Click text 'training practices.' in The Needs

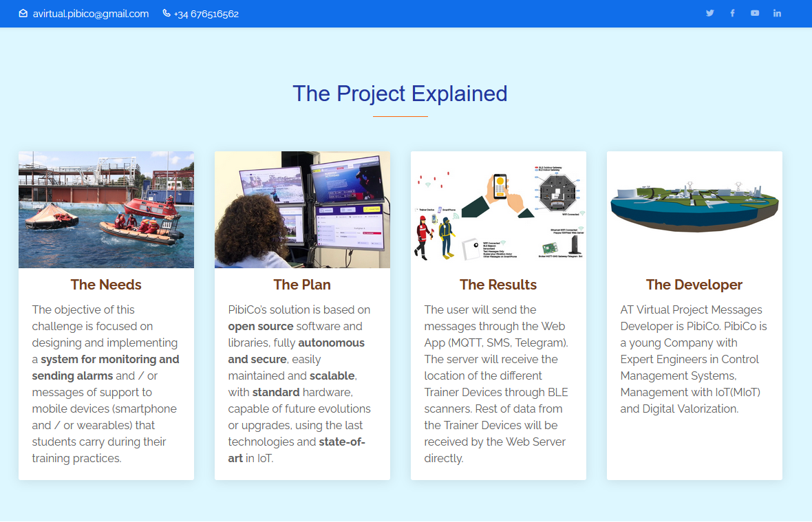coord(76,458)
